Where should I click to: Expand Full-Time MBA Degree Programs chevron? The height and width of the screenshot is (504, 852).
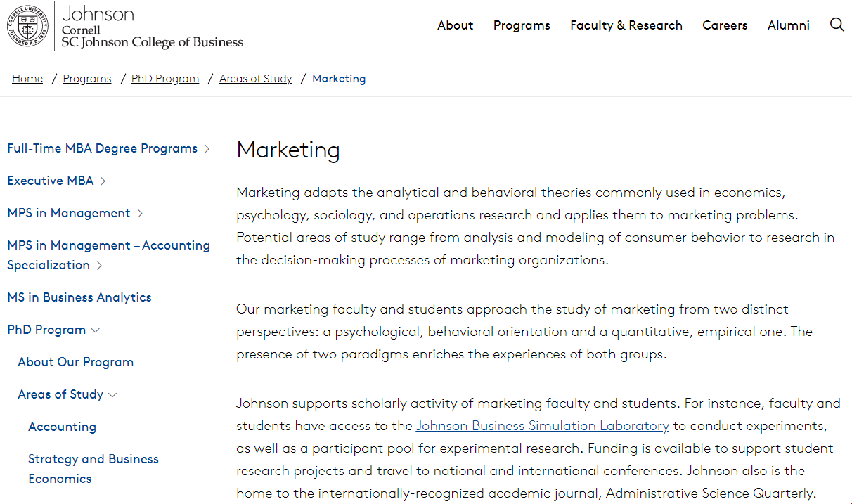[x=207, y=149]
